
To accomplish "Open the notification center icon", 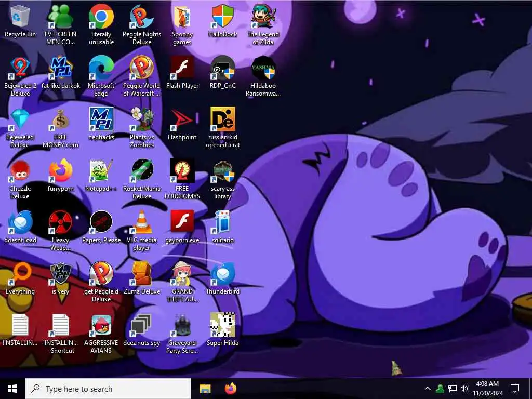I will point(515,389).
